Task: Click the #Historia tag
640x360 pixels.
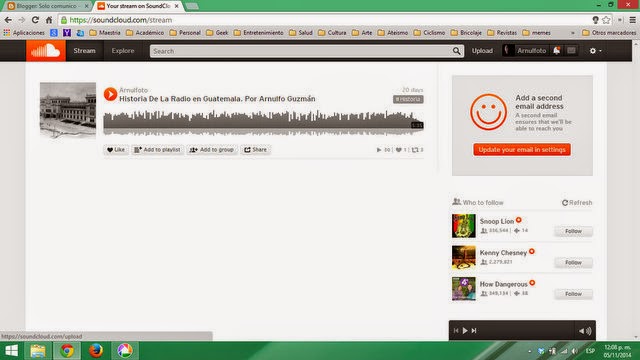Action: 408,99
